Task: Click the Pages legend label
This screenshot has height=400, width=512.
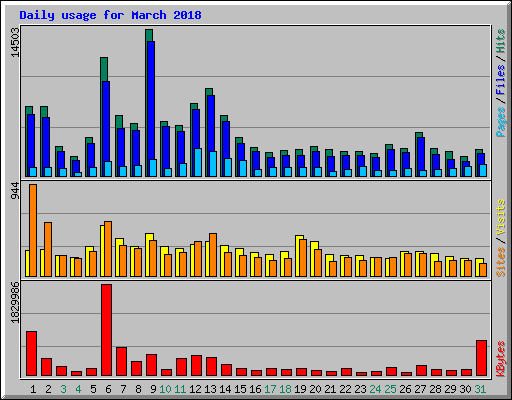Action: pos(500,122)
